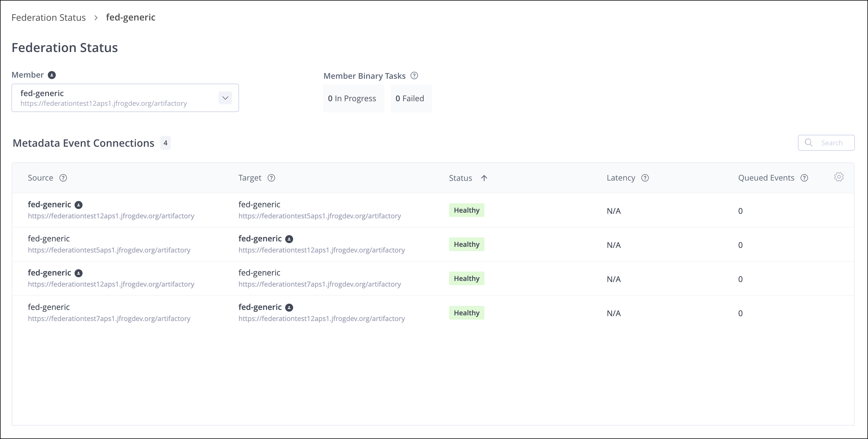This screenshot has width=868, height=439.
Task: Open the table column settings gear
Action: pos(839,177)
